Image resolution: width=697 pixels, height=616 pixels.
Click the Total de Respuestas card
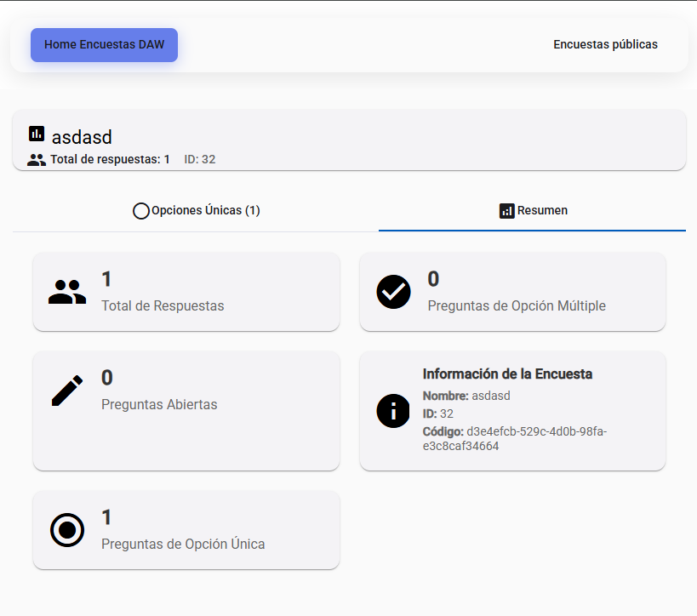point(186,292)
